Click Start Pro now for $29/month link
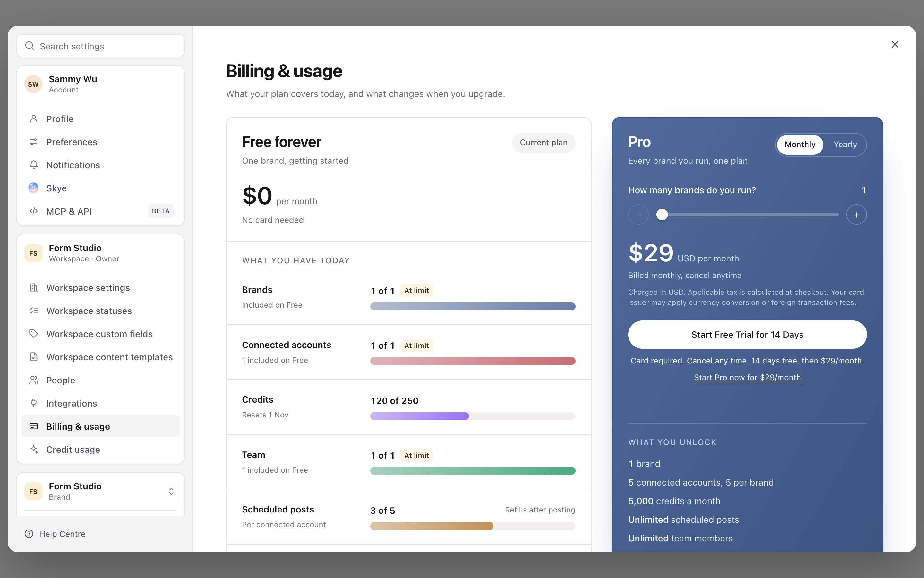This screenshot has width=924, height=578. click(747, 377)
